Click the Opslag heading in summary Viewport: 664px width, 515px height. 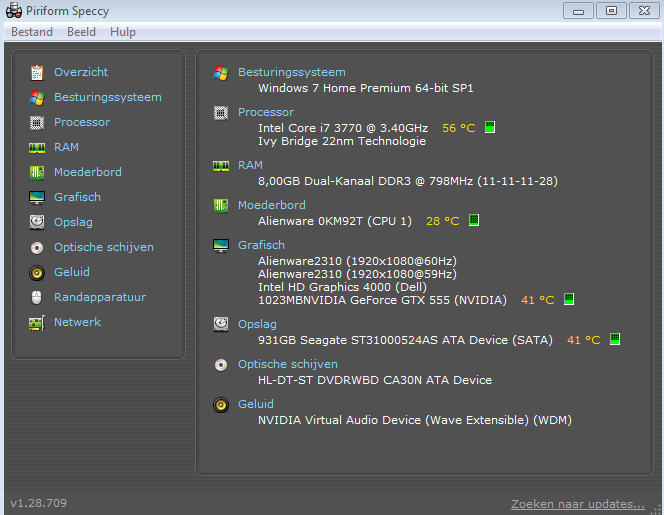pyautogui.click(x=257, y=324)
